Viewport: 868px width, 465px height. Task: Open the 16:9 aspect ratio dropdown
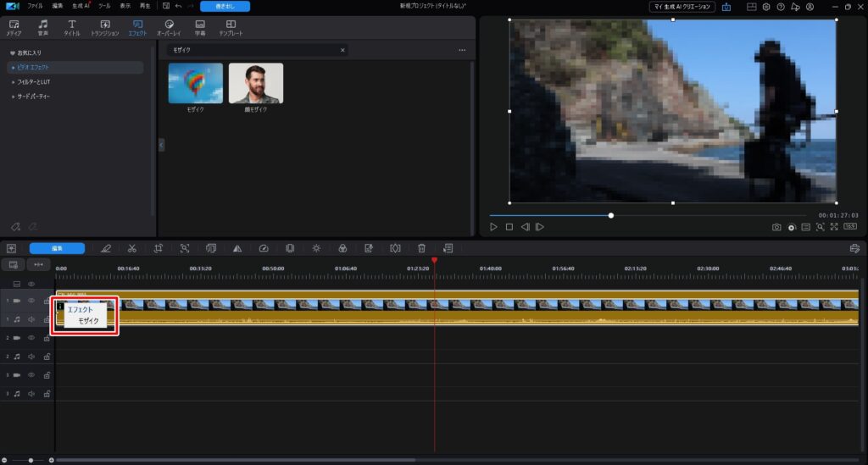tap(849, 227)
